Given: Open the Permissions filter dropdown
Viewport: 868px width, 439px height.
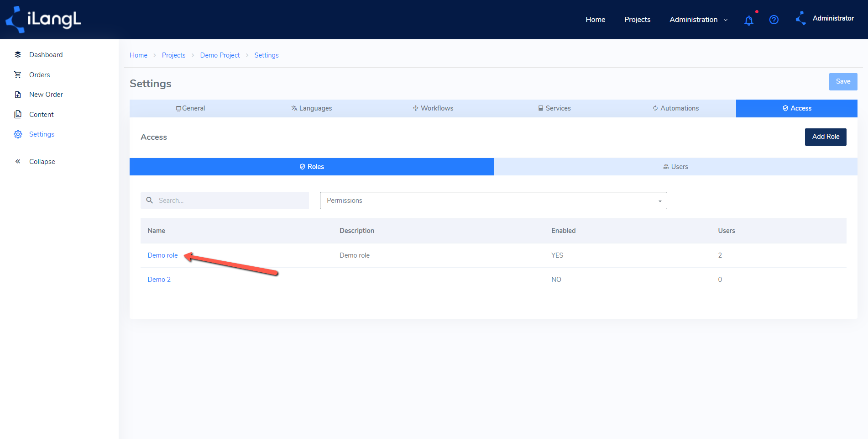Looking at the screenshot, I should coord(659,200).
